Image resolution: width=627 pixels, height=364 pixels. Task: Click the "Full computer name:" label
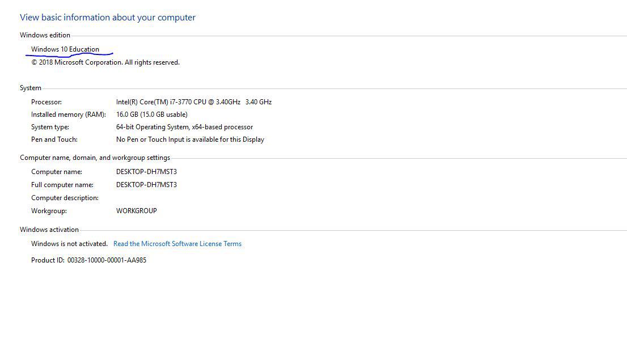pyautogui.click(x=62, y=185)
